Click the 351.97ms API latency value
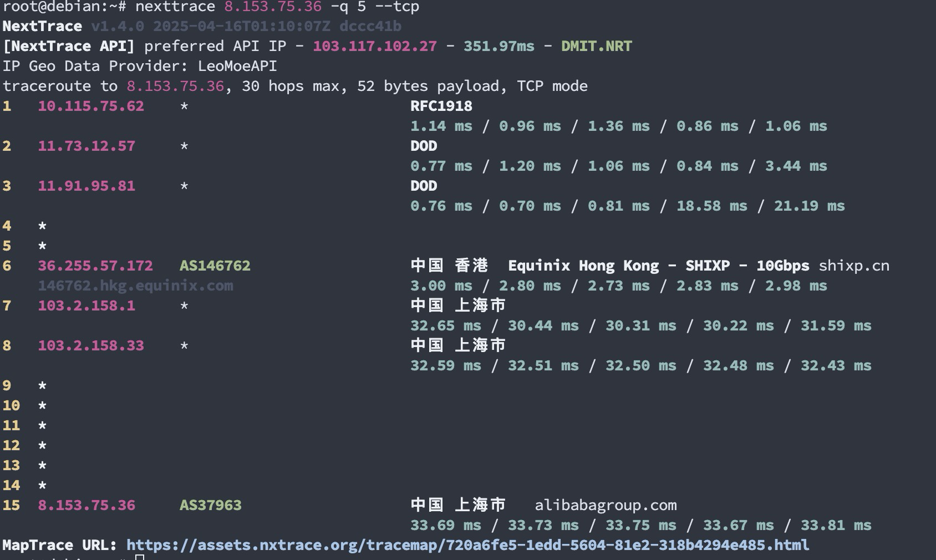The height and width of the screenshot is (560, 936). click(499, 46)
